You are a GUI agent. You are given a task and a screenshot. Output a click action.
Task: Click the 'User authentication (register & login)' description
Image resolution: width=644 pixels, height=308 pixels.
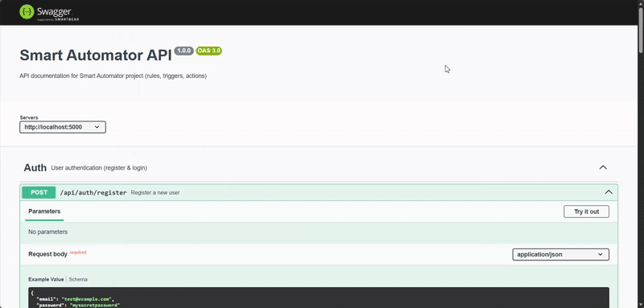pos(99,168)
